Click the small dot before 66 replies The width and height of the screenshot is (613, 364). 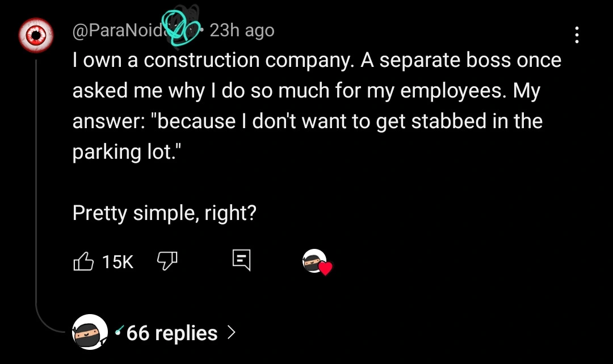117,330
